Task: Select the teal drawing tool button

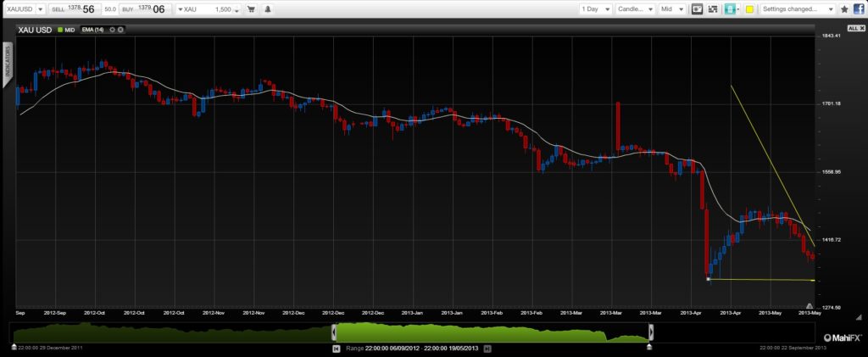Action: [730, 8]
